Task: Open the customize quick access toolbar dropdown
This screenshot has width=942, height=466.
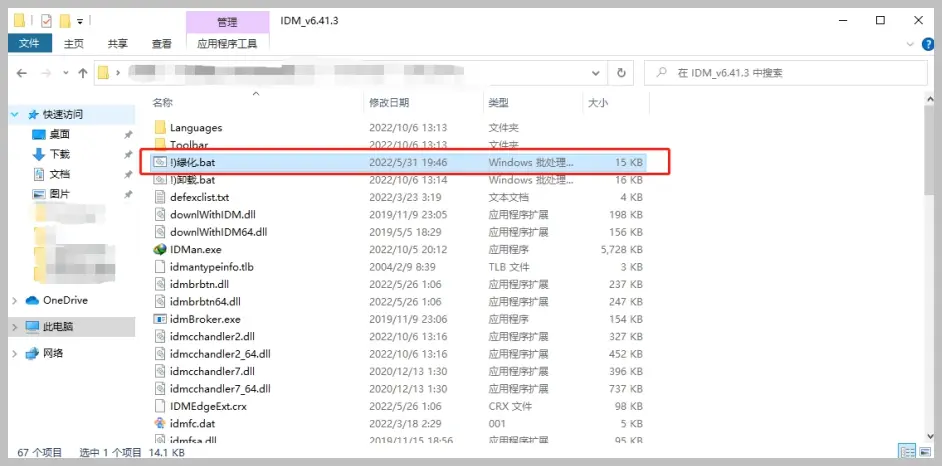Action: pos(80,21)
